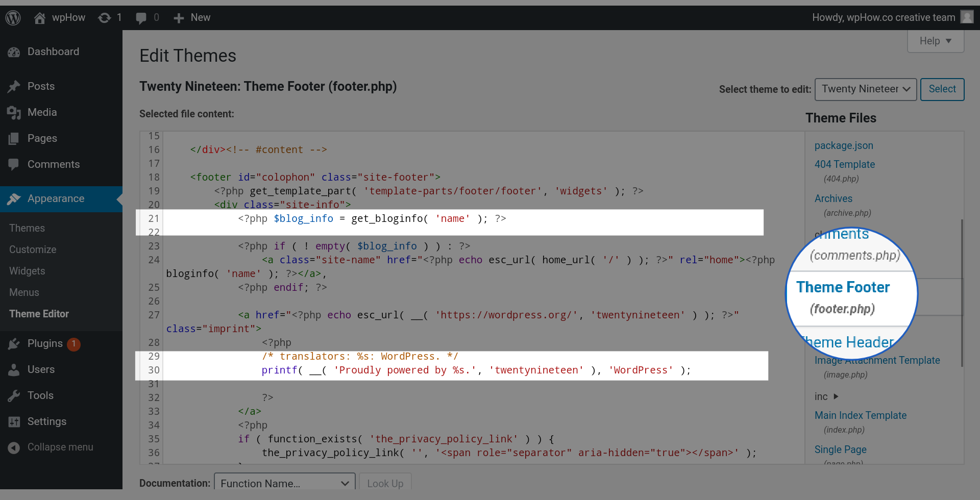Click the Users person icon

click(14, 370)
